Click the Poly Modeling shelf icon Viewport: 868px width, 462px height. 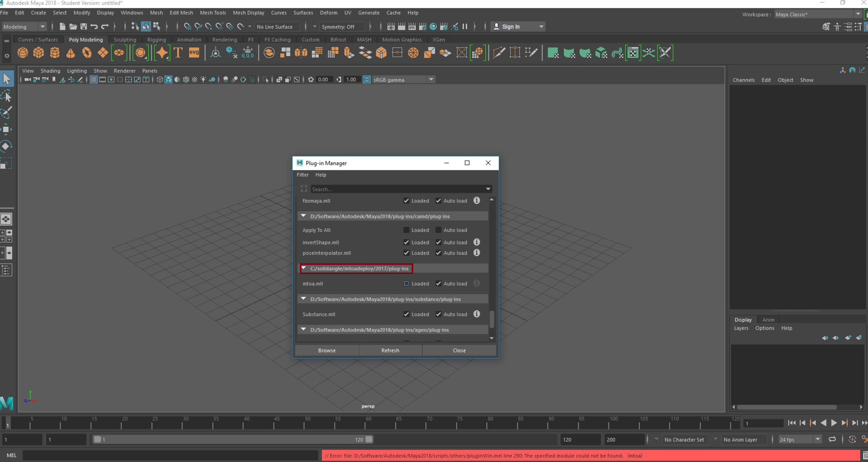tap(86, 39)
